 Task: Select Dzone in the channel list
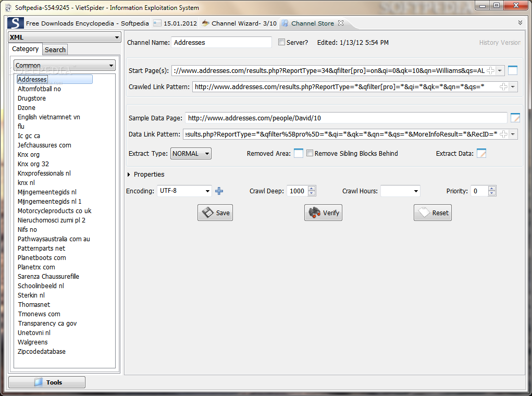click(x=27, y=107)
